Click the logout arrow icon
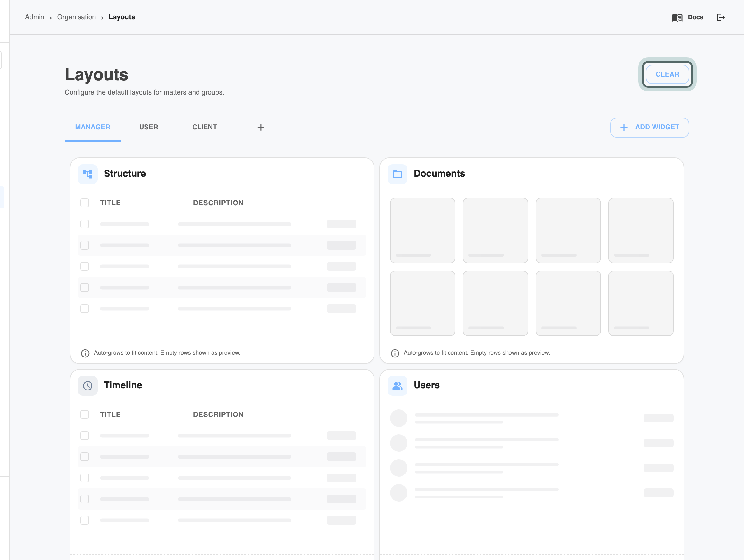This screenshot has width=744, height=560. click(720, 17)
